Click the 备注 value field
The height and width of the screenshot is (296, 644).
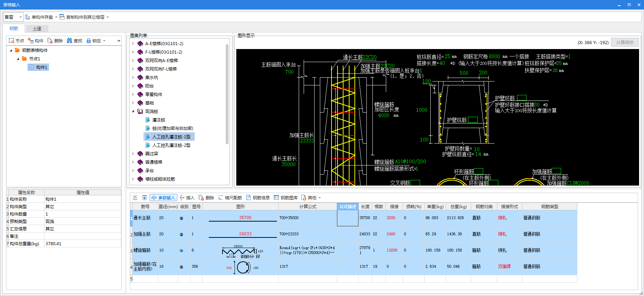click(83, 236)
